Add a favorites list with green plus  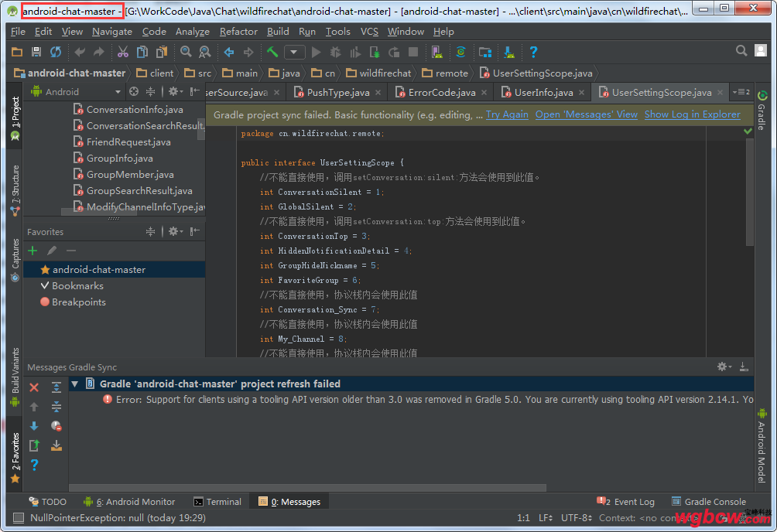(33, 251)
